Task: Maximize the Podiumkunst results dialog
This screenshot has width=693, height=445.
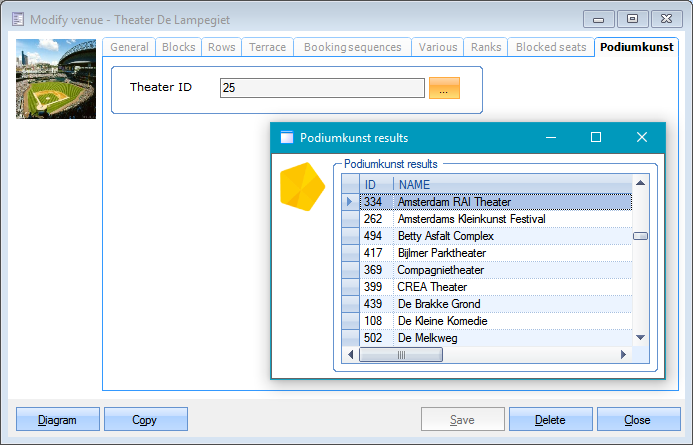Action: [x=596, y=138]
